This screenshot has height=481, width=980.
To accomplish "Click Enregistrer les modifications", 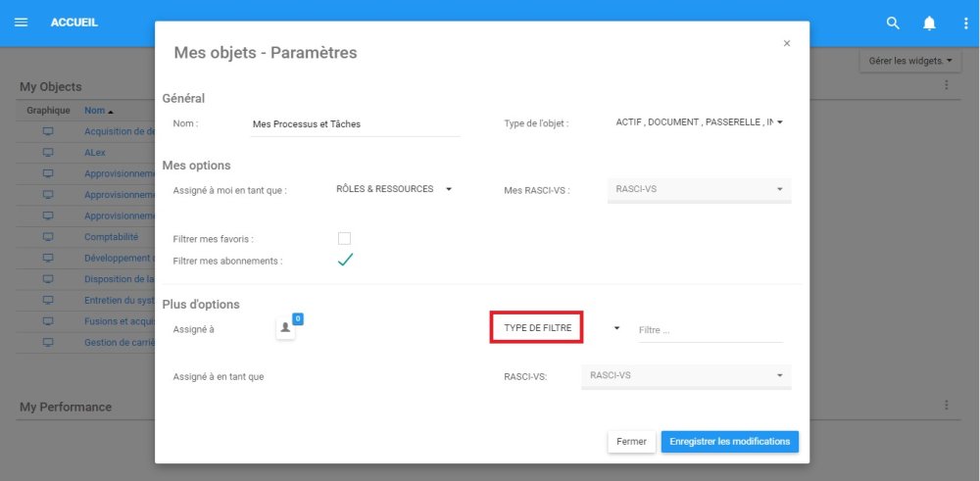I will [729, 442].
